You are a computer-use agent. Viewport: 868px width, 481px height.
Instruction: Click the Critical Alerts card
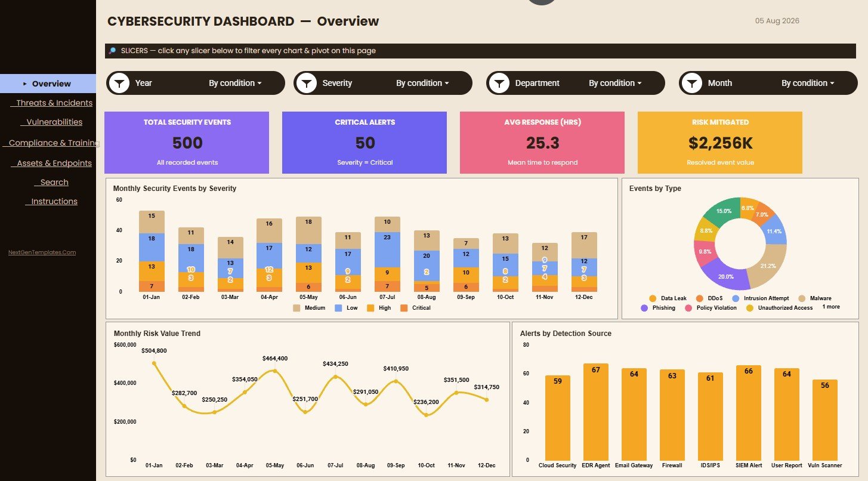tap(365, 143)
